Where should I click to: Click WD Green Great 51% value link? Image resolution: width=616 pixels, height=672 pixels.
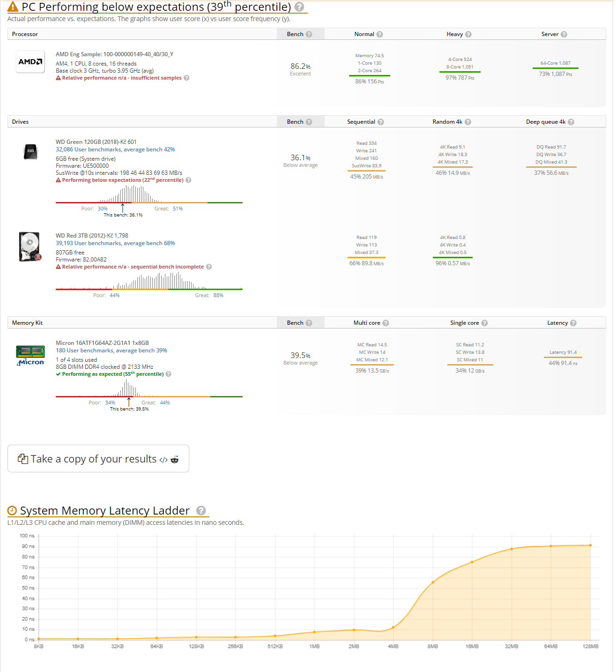(x=178, y=209)
